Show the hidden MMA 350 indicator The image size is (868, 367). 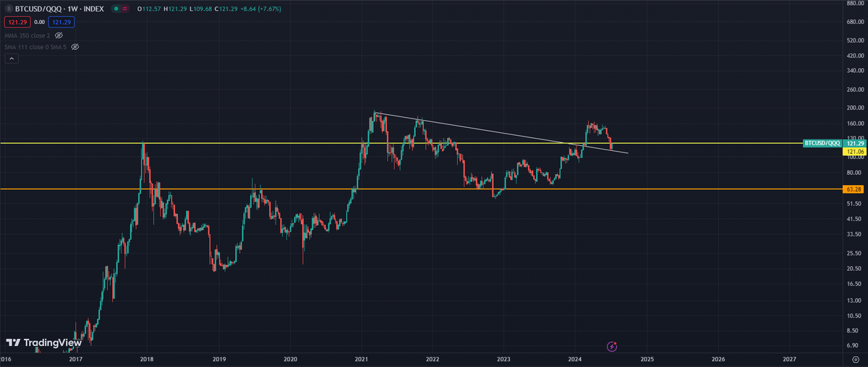(59, 35)
